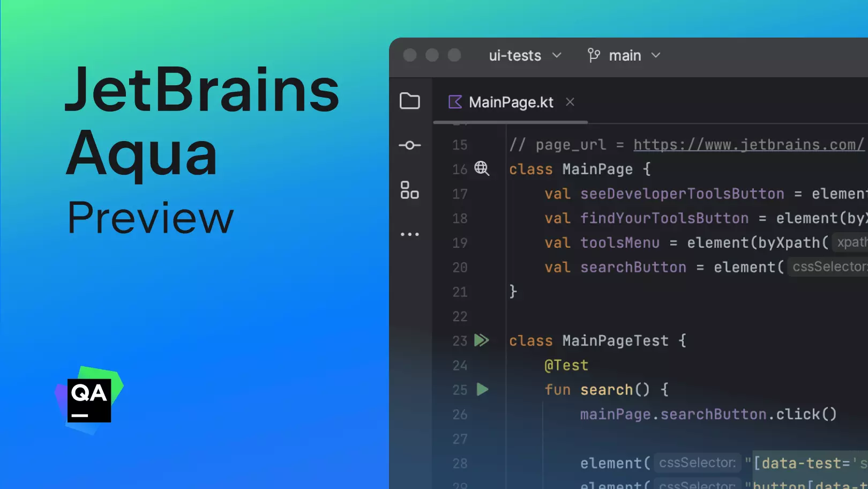Click the macOS zoom window button
Viewport: 868px width, 489px height.
pyautogui.click(x=454, y=55)
